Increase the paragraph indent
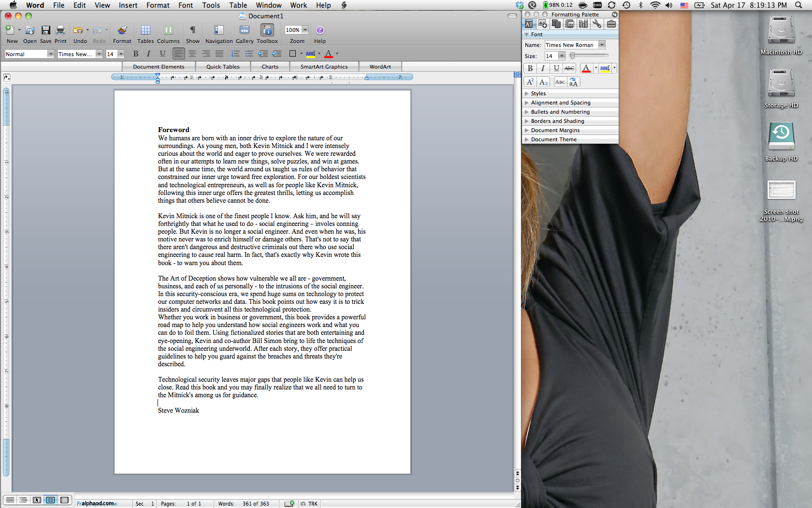The image size is (812, 508). click(276, 54)
